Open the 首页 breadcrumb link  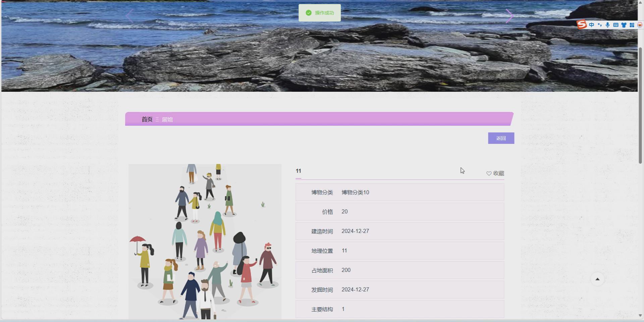pyautogui.click(x=147, y=119)
